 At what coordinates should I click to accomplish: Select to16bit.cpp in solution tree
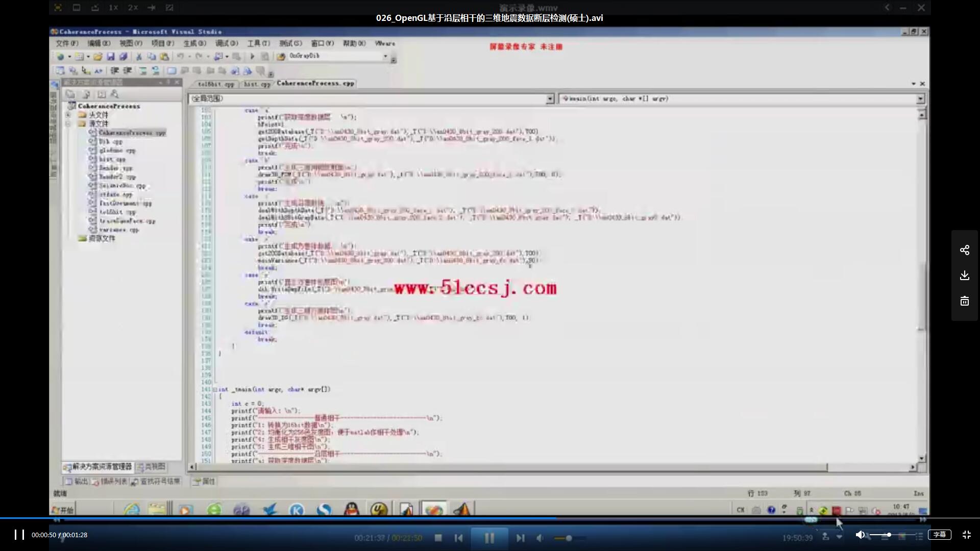pyautogui.click(x=117, y=212)
